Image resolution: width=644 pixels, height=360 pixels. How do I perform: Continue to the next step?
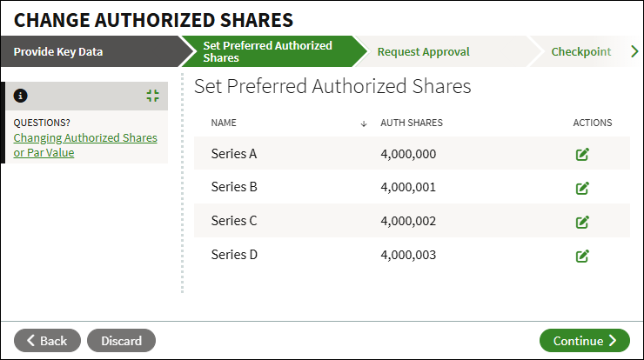coord(585,340)
